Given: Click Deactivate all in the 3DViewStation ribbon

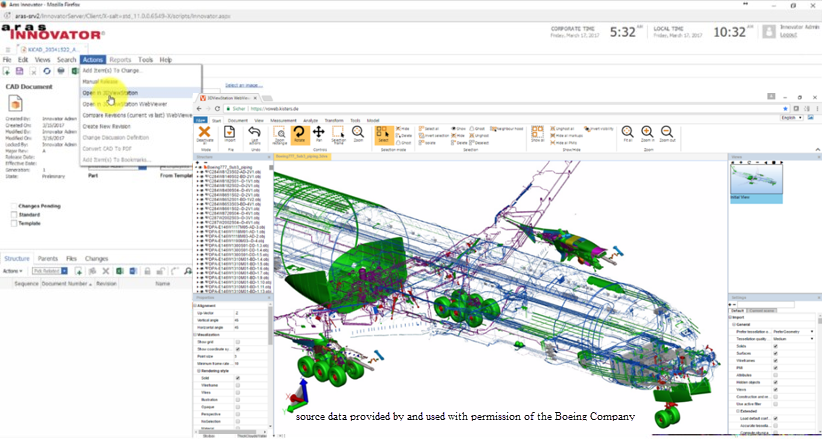Looking at the screenshot, I should pyautogui.click(x=204, y=135).
